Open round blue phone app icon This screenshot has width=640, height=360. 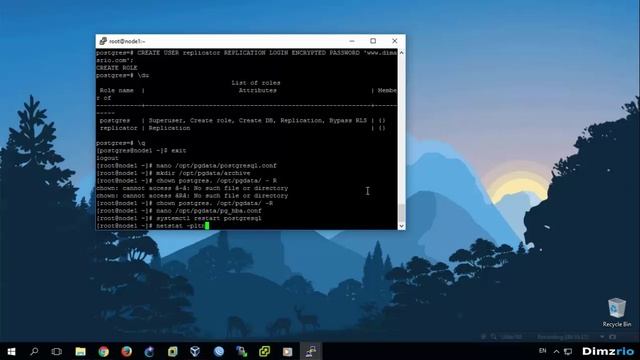pyautogui.click(x=219, y=351)
